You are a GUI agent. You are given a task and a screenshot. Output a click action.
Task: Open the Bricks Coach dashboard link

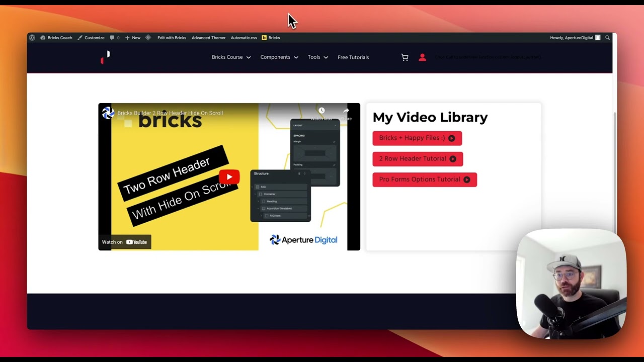(56, 38)
